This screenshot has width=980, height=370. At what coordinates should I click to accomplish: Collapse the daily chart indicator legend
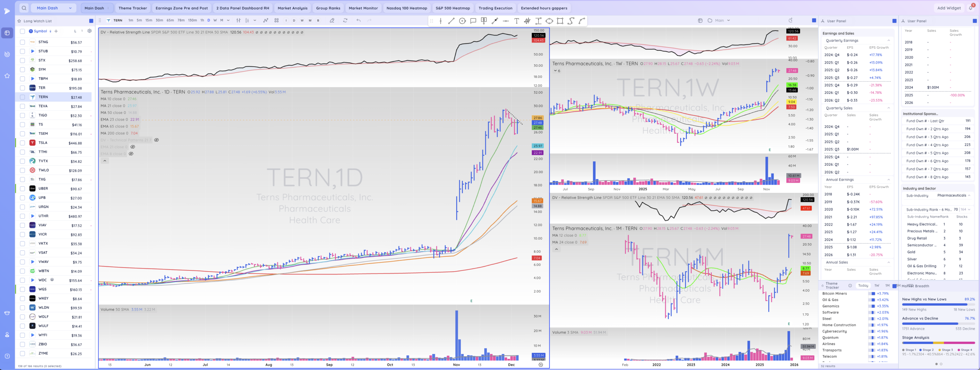tap(105, 161)
